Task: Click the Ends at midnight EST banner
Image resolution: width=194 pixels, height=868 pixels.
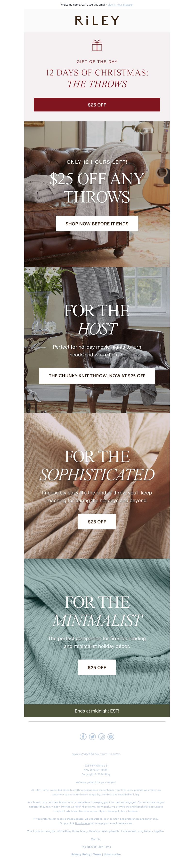Action: pyautogui.click(x=97, y=711)
